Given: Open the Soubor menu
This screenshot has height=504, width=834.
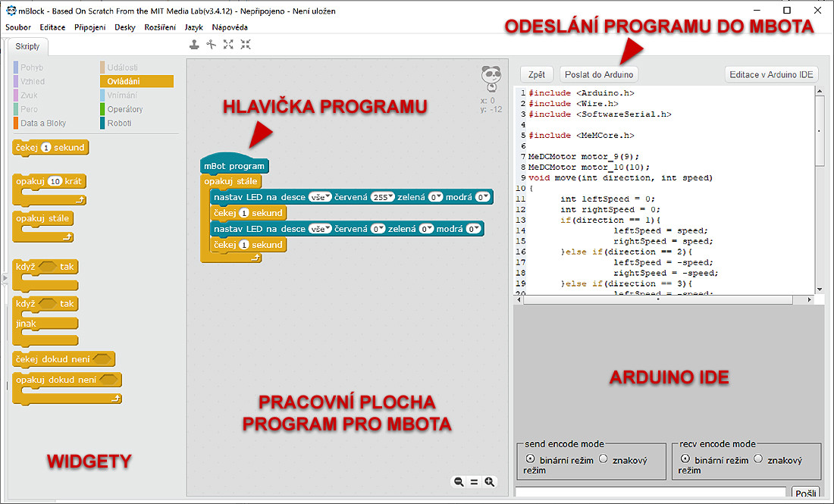Looking at the screenshot, I should (x=18, y=27).
